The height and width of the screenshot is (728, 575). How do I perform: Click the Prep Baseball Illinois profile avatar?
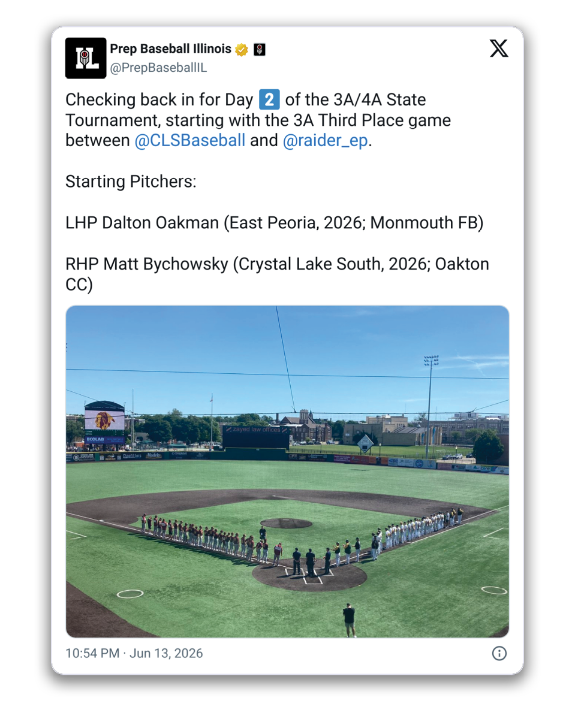click(85, 58)
